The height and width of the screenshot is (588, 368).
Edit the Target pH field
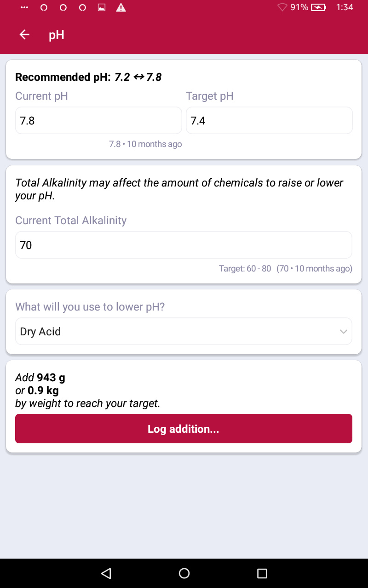point(269,121)
